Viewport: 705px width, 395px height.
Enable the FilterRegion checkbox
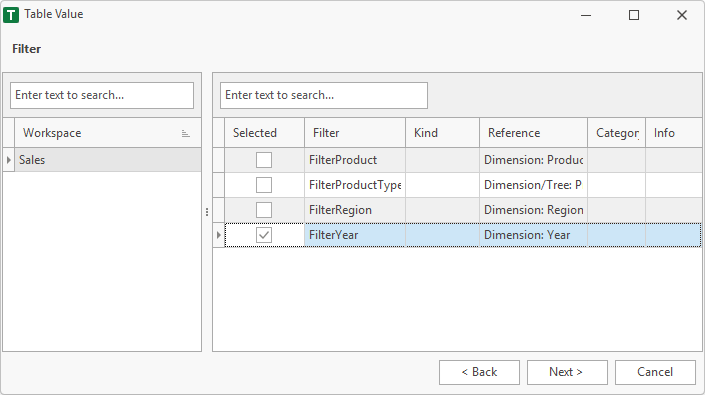[x=264, y=210]
